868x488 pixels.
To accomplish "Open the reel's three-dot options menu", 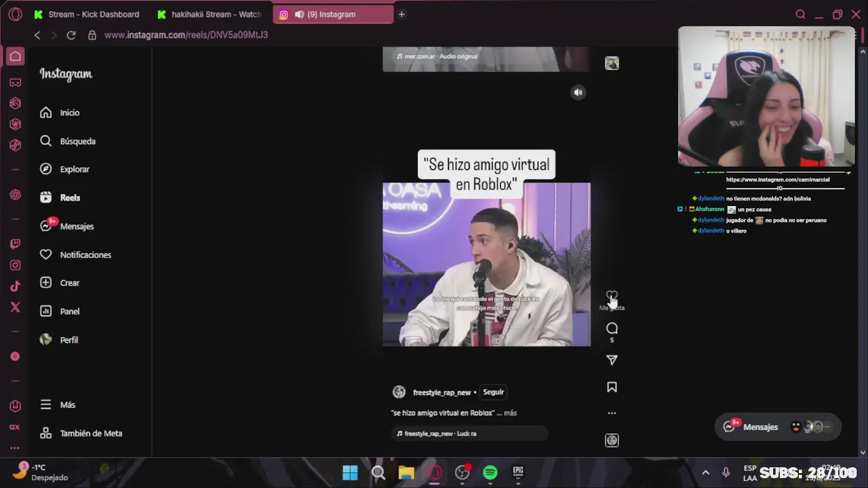I will coord(612,413).
